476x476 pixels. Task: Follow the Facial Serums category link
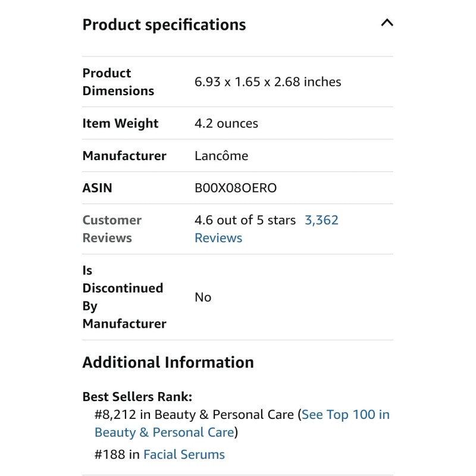click(x=184, y=455)
